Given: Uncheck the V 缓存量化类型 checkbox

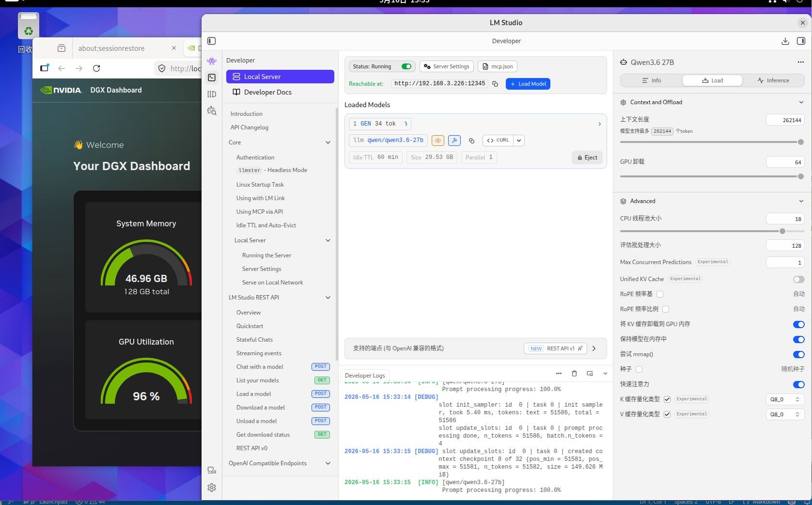Looking at the screenshot, I should click(667, 414).
